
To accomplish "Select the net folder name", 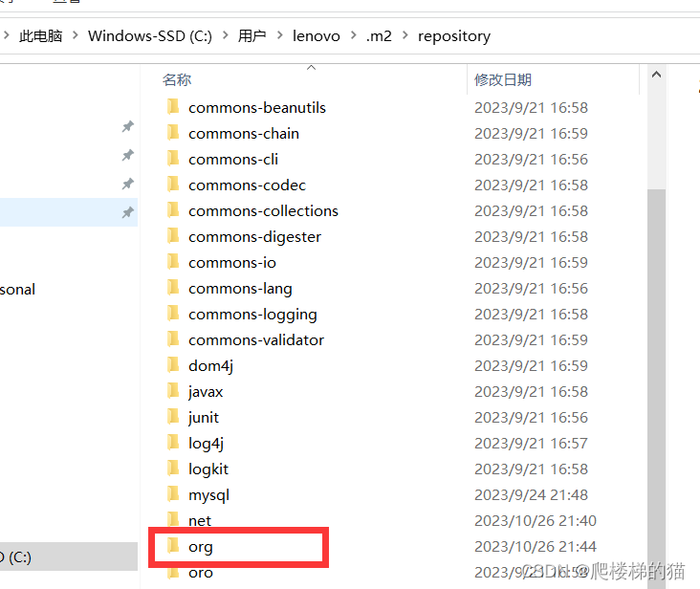I will (x=200, y=521).
